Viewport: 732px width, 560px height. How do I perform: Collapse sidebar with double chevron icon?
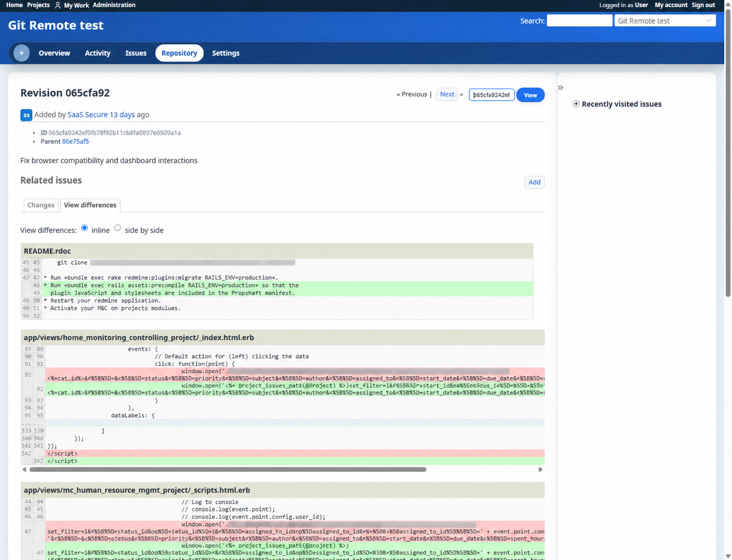pyautogui.click(x=560, y=88)
